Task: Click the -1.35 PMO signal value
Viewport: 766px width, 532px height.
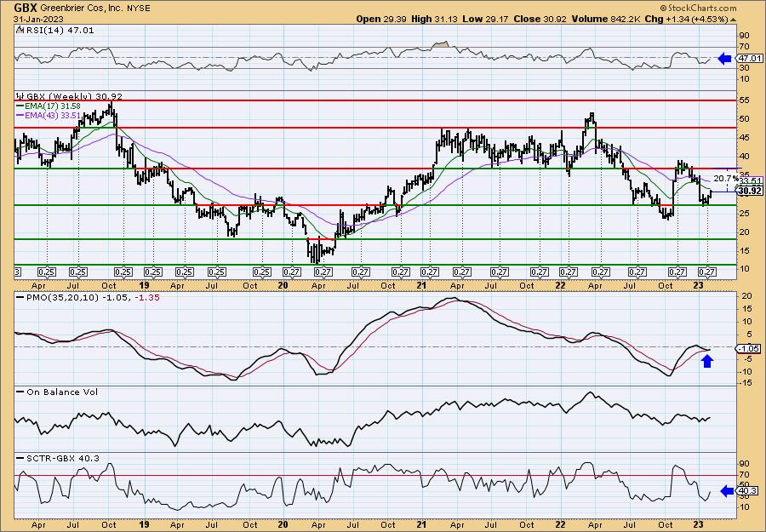Action: pos(149,297)
